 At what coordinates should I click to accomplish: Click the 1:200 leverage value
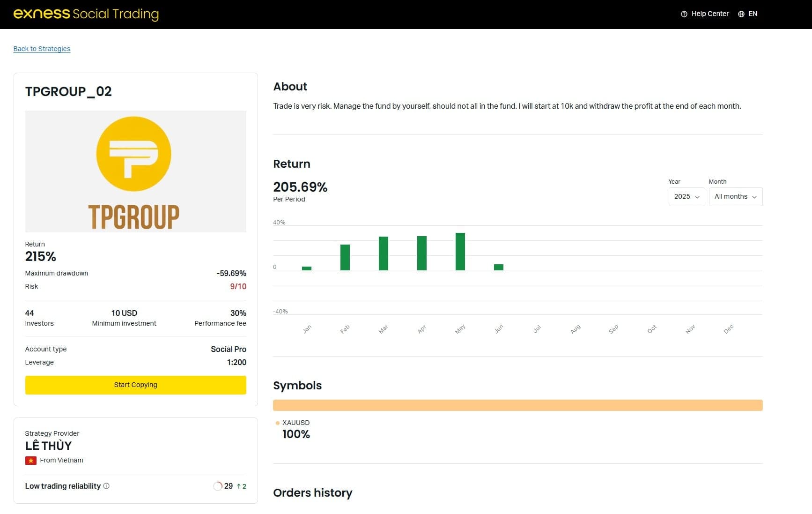click(236, 362)
